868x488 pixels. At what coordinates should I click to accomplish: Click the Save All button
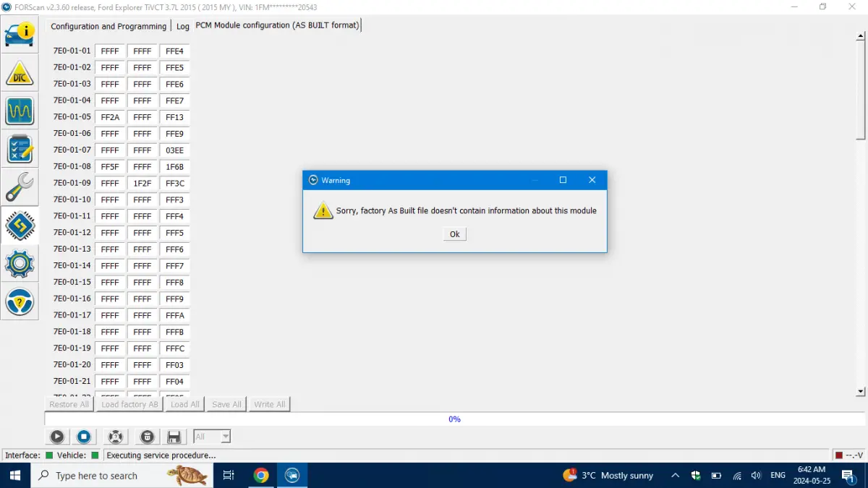click(x=226, y=404)
